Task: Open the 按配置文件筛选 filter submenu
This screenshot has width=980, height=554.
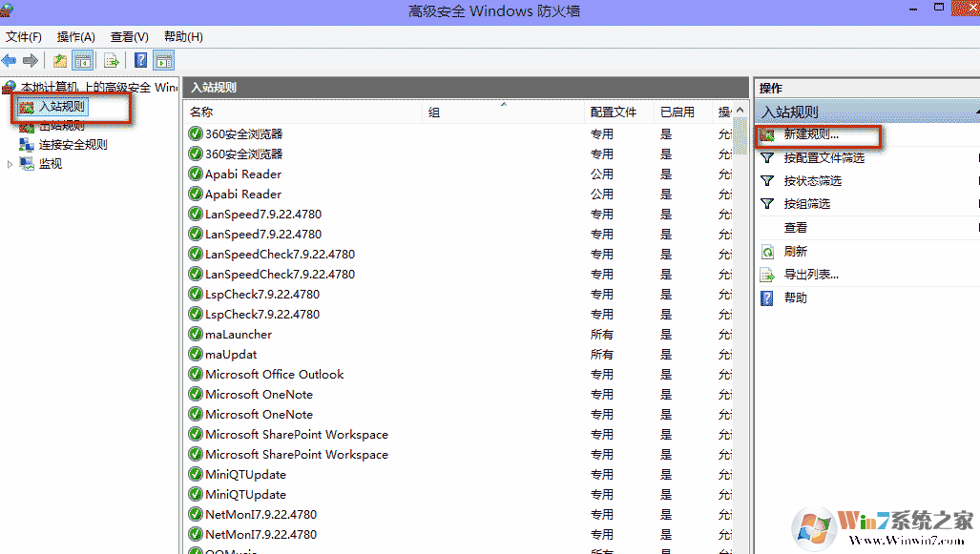Action: click(x=824, y=157)
